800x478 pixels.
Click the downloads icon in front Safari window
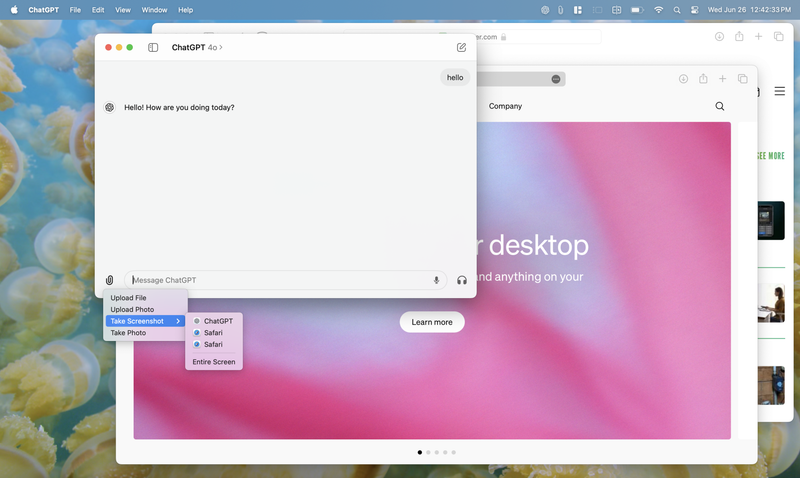pyautogui.click(x=683, y=79)
